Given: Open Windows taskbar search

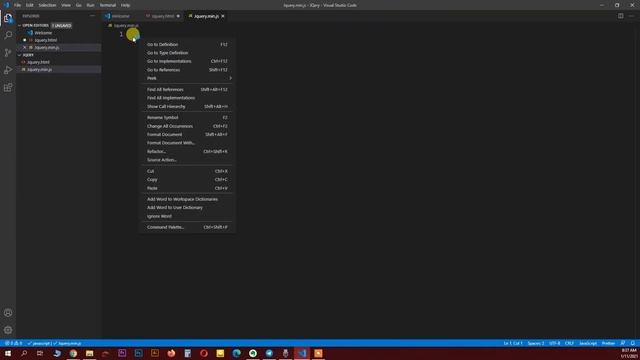Looking at the screenshot, I should coord(24,353).
